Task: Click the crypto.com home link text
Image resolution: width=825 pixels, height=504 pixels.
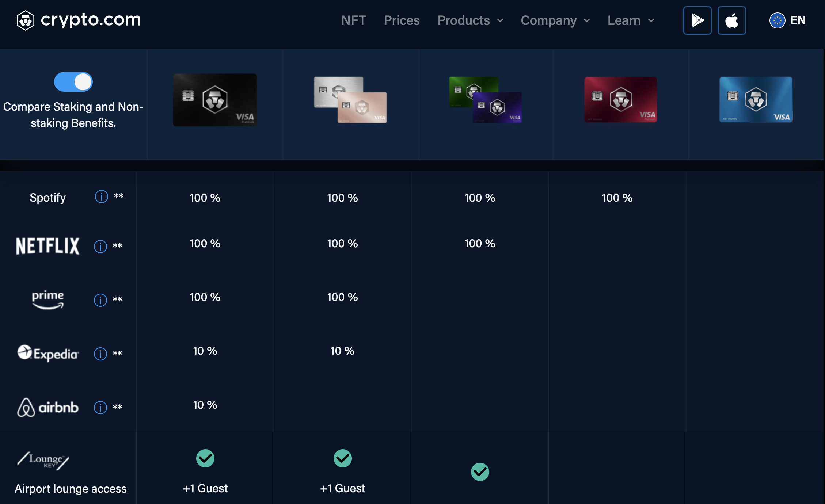Action: 91,20
